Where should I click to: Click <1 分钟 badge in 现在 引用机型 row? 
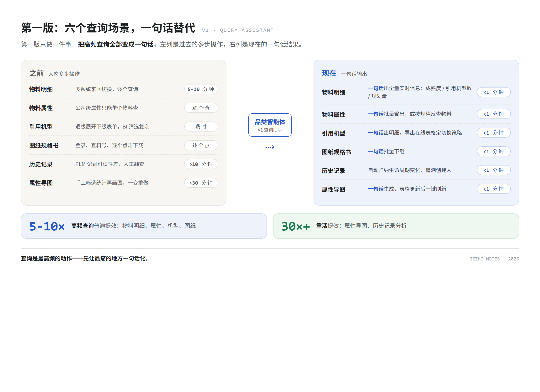(x=494, y=133)
